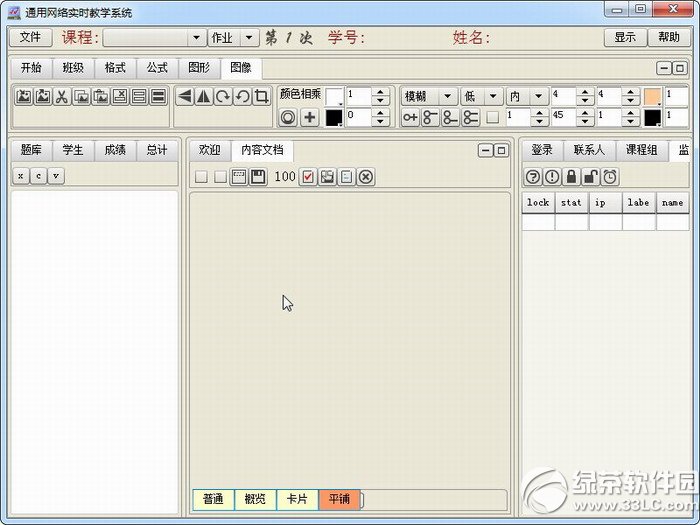Screen dimensions: 700x525
Task: Open the 文件 menu button
Action: 30,38
